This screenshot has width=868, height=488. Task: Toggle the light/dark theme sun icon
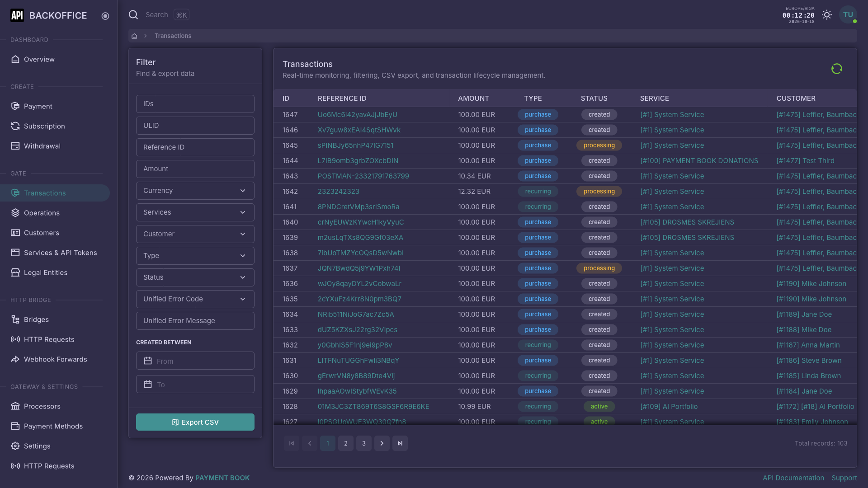point(827,15)
